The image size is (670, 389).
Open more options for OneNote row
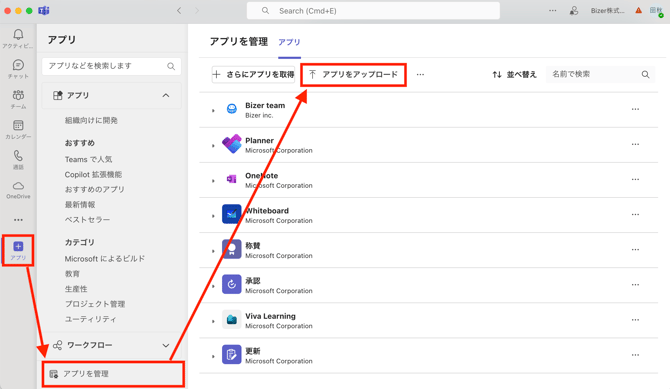[x=635, y=179]
